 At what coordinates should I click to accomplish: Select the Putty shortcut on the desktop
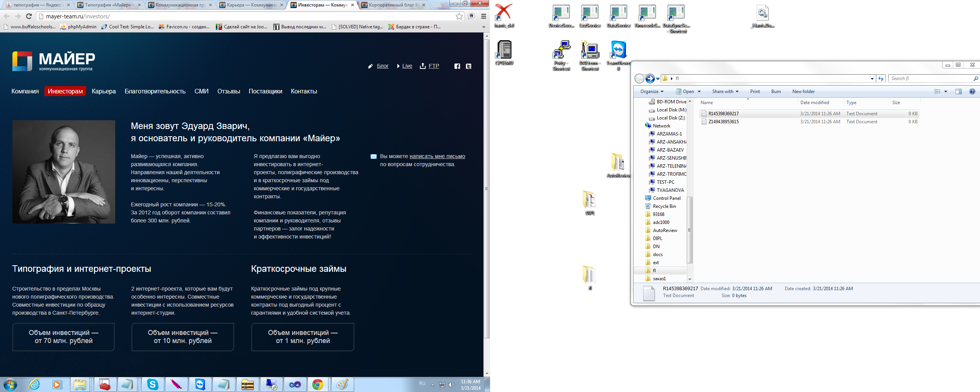pyautogui.click(x=561, y=56)
